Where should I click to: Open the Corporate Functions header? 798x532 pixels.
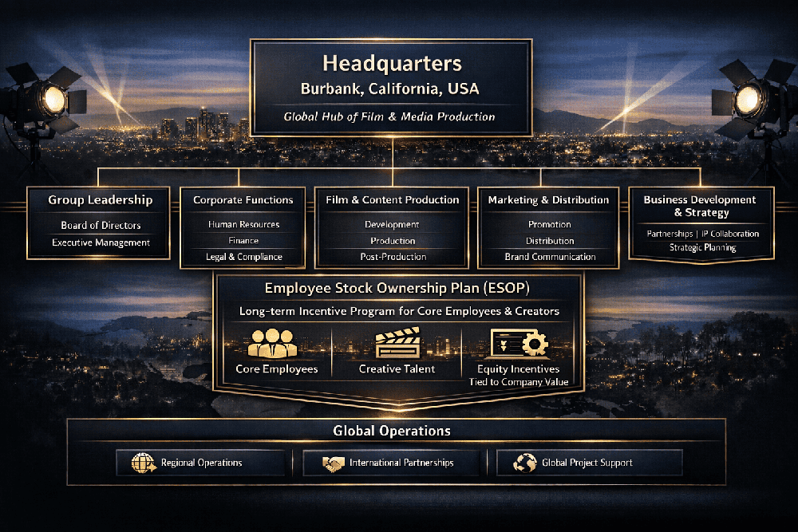click(243, 200)
